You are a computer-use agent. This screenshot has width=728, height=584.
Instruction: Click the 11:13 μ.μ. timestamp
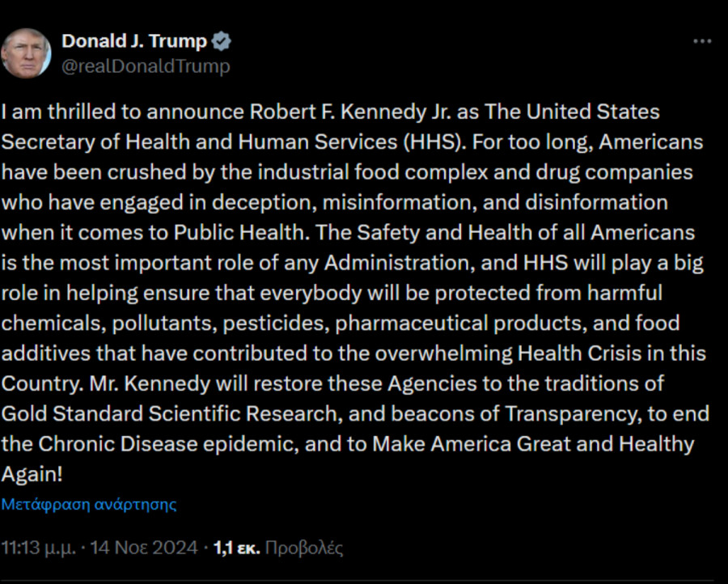pos(39,547)
